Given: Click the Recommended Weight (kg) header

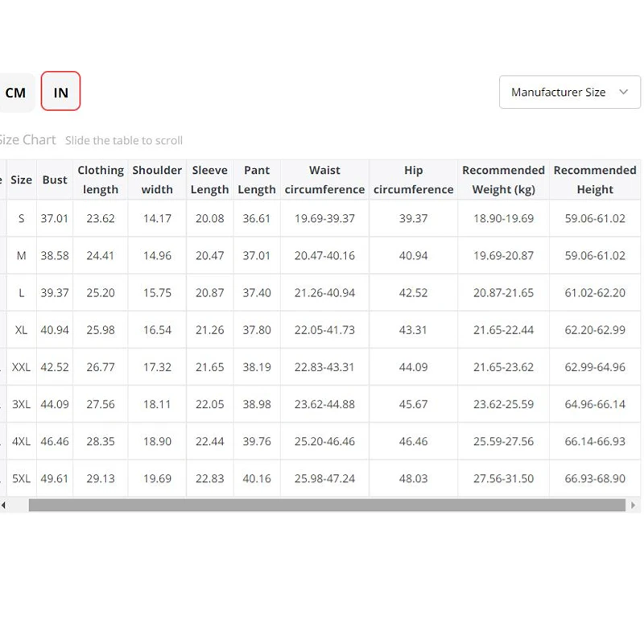Looking at the screenshot, I should [504, 180].
